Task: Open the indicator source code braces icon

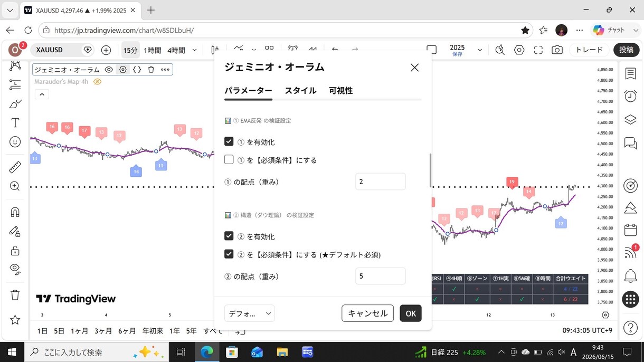Action: (137, 70)
